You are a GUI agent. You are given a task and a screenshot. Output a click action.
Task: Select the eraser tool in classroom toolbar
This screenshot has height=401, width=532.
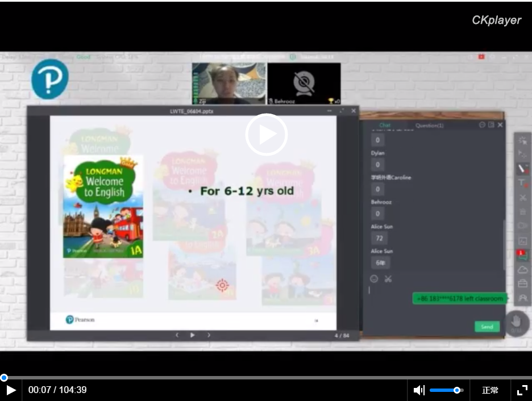(x=522, y=226)
